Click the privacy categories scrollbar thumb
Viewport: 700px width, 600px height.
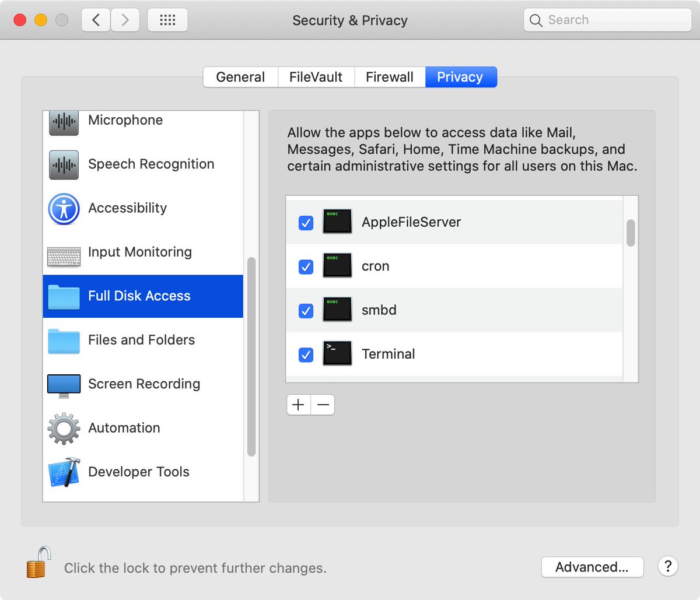click(251, 356)
